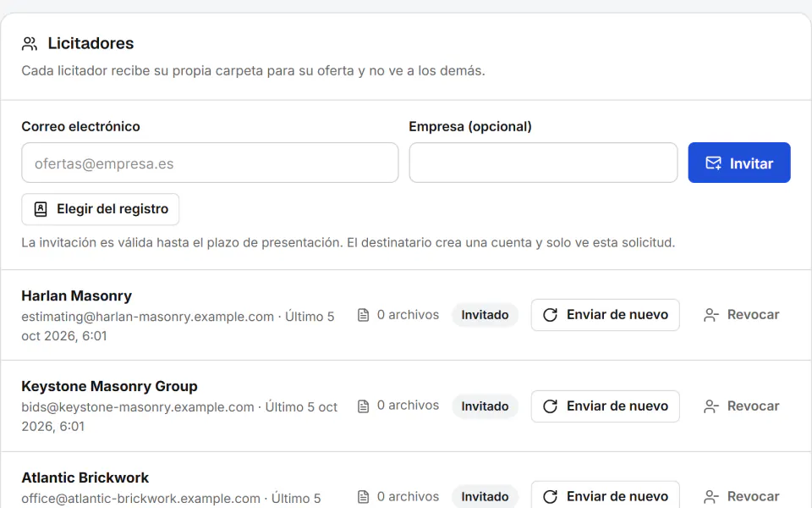Click the Keystone Masonry Group name

tap(109, 387)
